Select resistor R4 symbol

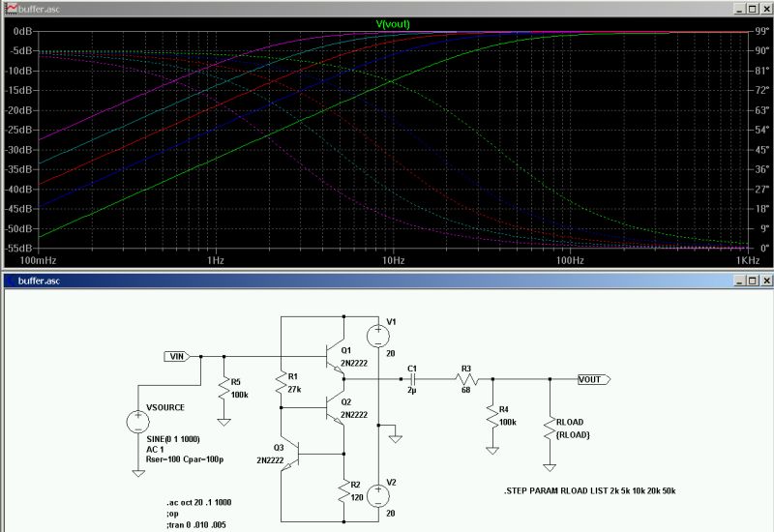pyautogui.click(x=492, y=417)
